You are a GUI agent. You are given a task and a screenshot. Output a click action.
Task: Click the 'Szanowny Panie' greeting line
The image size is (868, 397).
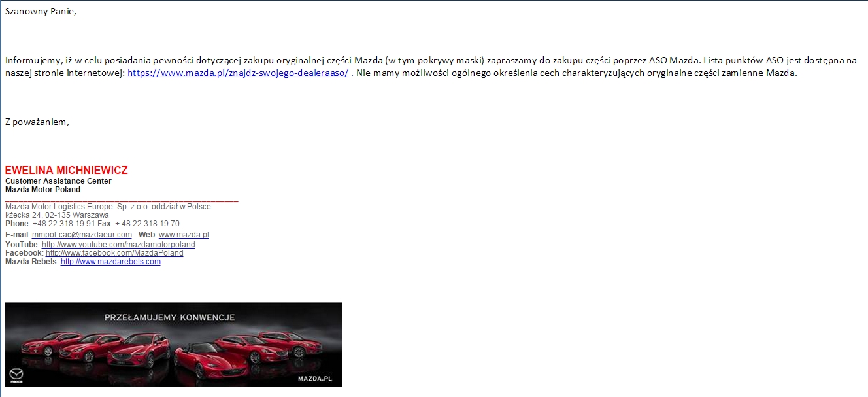(x=41, y=12)
